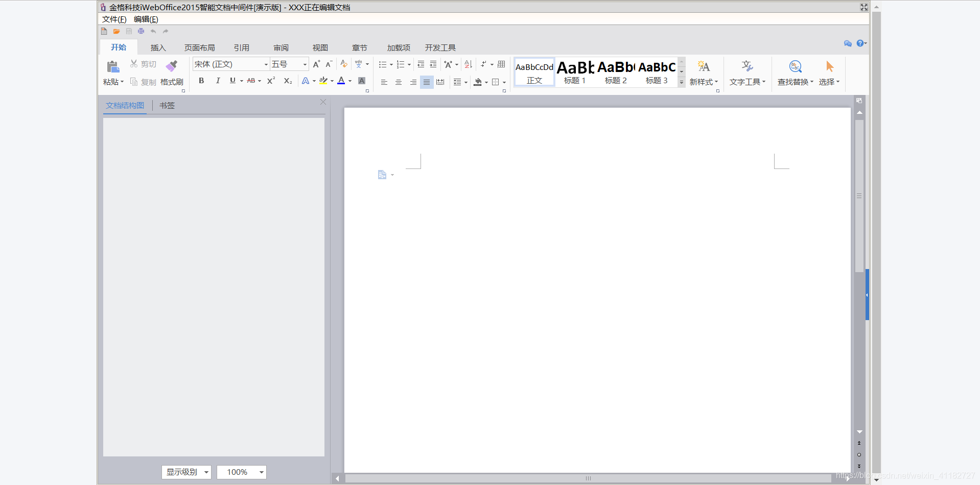
Task: Increase font size with A+ icon
Action: pyautogui.click(x=316, y=64)
